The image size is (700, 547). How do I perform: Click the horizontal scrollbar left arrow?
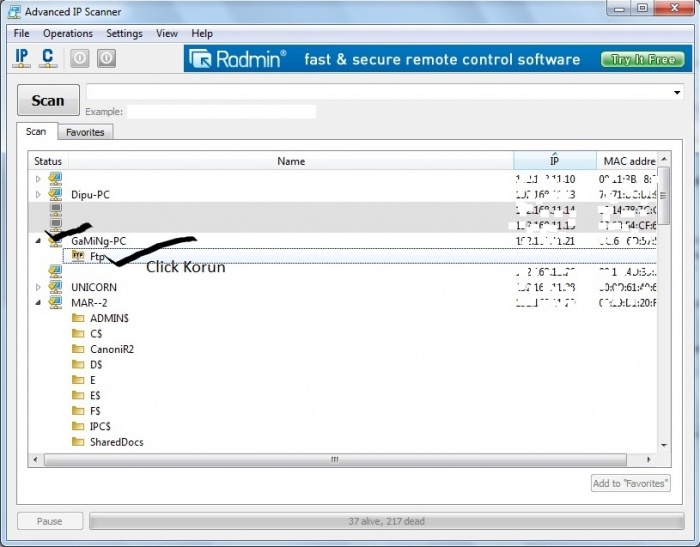pyautogui.click(x=36, y=459)
